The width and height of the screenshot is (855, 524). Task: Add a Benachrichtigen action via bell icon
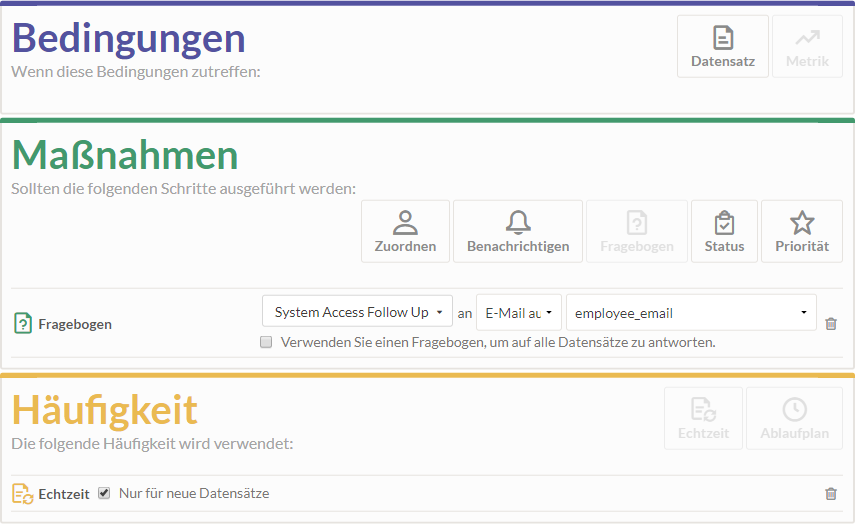[x=517, y=231]
